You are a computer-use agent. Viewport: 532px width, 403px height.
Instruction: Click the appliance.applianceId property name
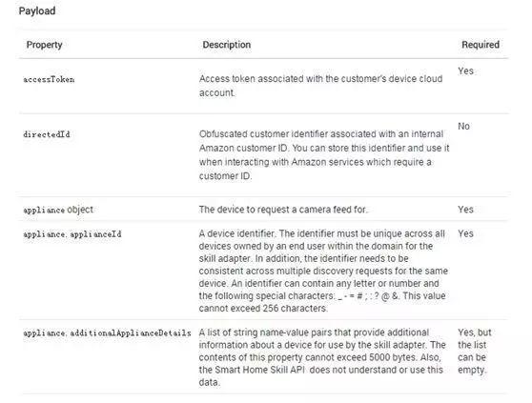72,234
